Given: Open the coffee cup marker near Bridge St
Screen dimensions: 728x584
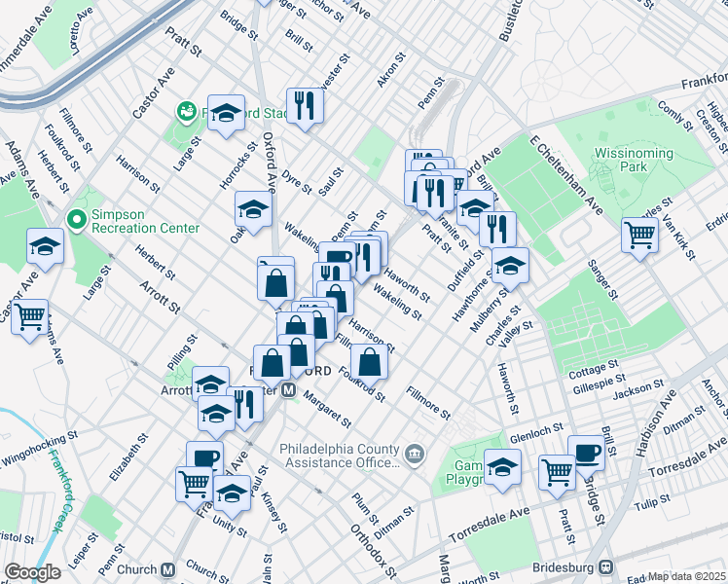Looking at the screenshot, I should coord(586,453).
